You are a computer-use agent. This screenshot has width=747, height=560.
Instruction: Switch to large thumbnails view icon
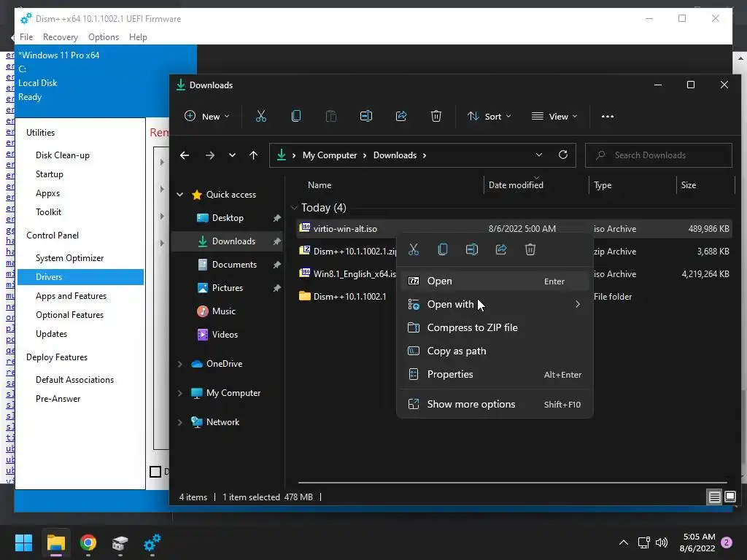(x=730, y=497)
